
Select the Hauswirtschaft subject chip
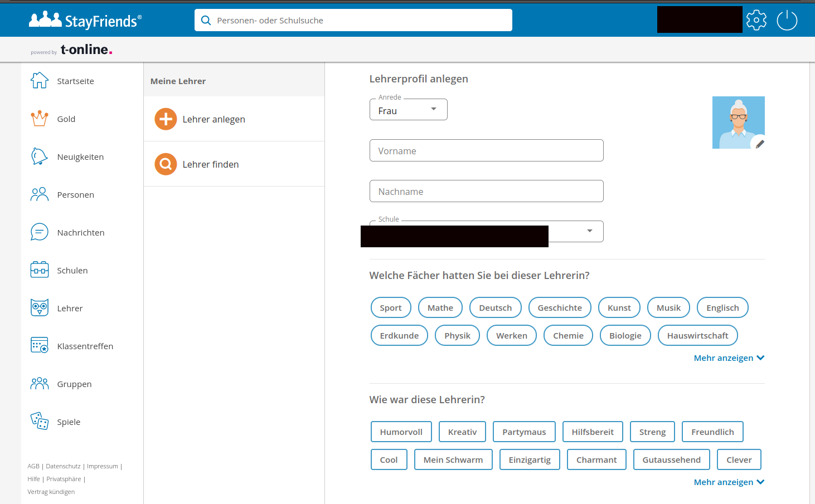click(x=698, y=336)
